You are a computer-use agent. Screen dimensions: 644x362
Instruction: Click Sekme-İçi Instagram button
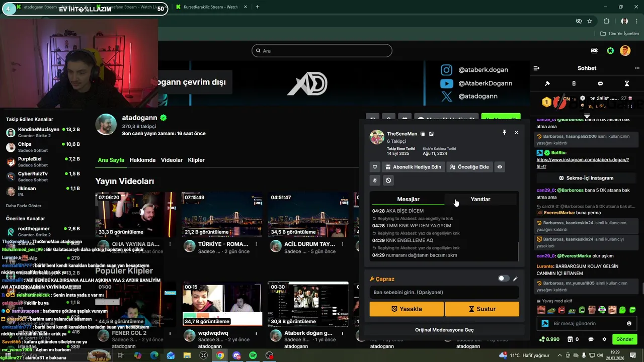coord(586,178)
